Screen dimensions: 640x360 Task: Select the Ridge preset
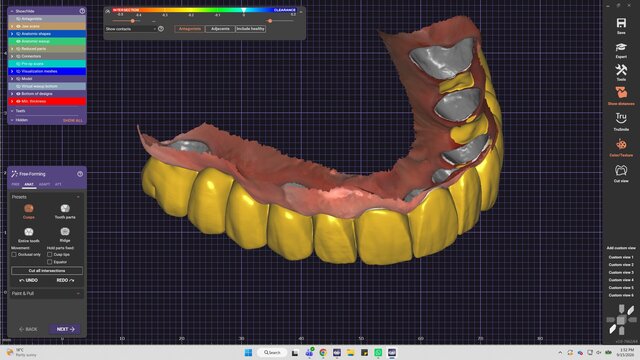(x=65, y=232)
